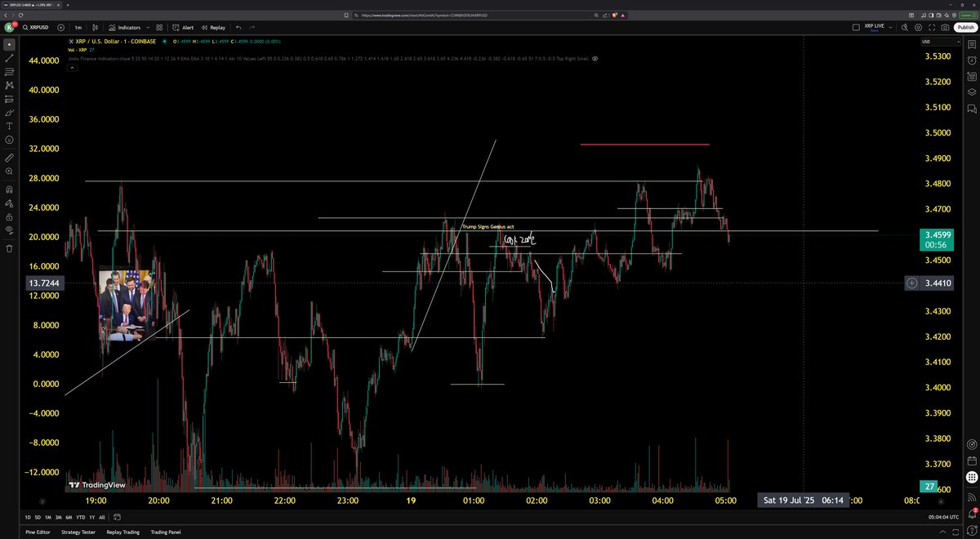The width and height of the screenshot is (980, 539).
Task: Enter fullscreen mode
Action: click(932, 28)
